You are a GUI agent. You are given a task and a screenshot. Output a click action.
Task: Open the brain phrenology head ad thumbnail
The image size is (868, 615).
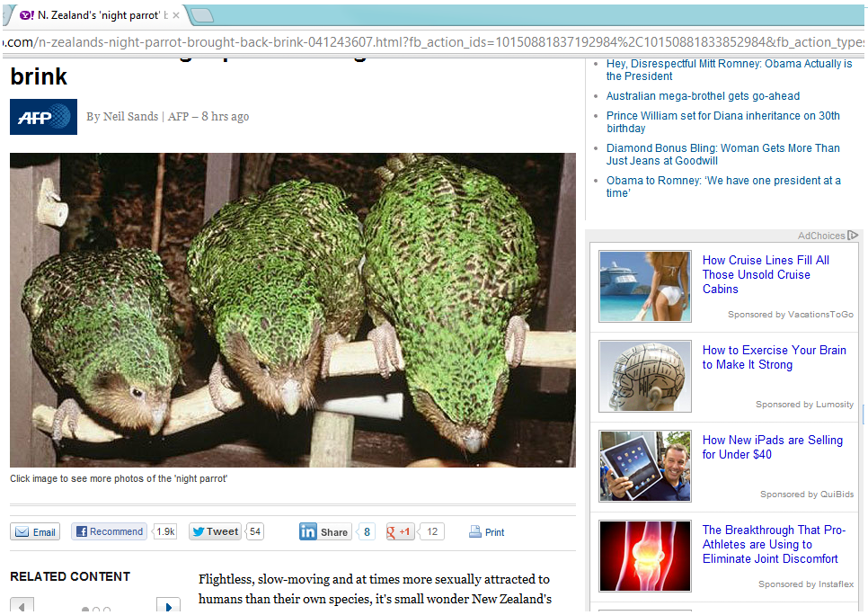coord(645,376)
